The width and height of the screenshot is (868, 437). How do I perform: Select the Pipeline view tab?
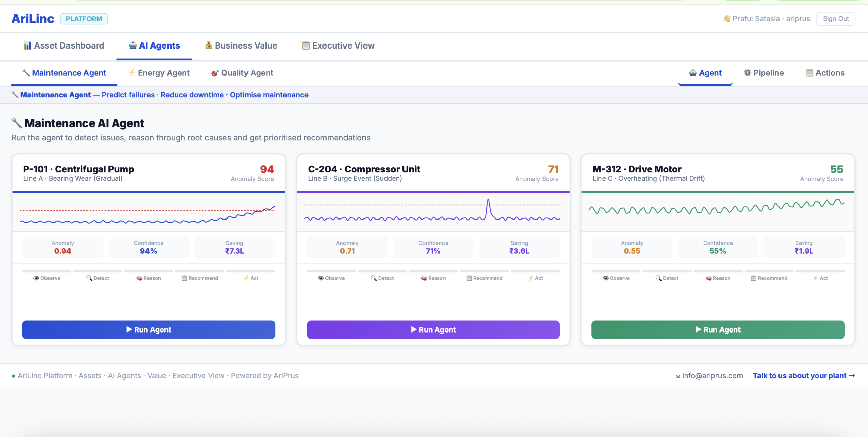click(x=764, y=73)
